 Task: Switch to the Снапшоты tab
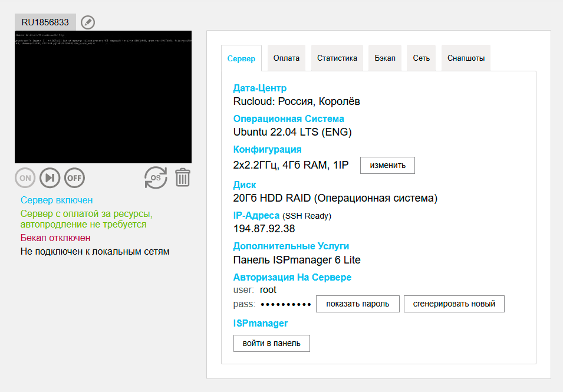[465, 57]
